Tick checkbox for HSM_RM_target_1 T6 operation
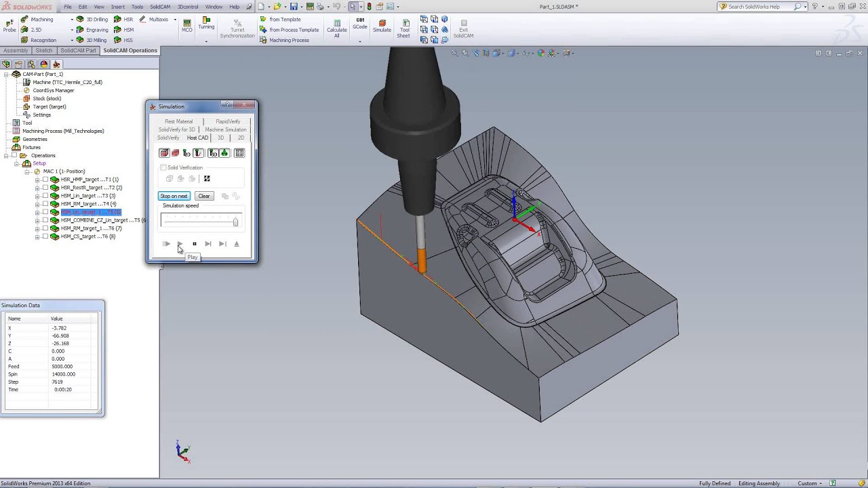Screen dimensions: 868x488 (45, 228)
